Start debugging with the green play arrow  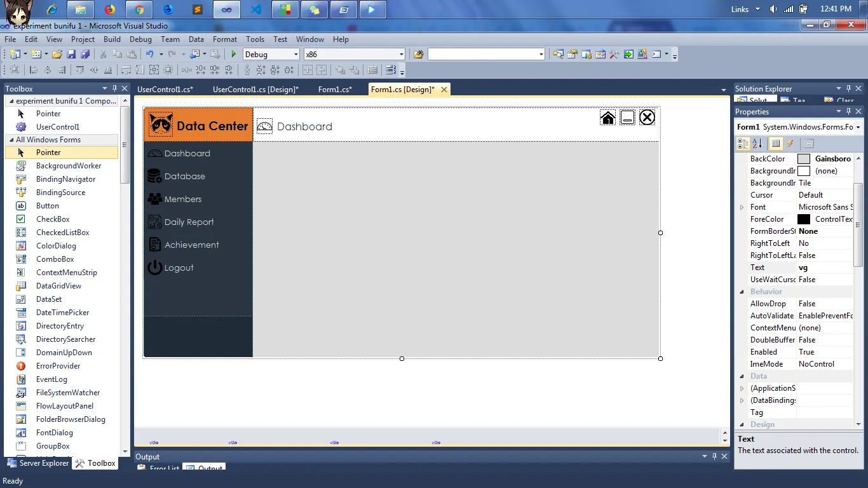click(234, 54)
